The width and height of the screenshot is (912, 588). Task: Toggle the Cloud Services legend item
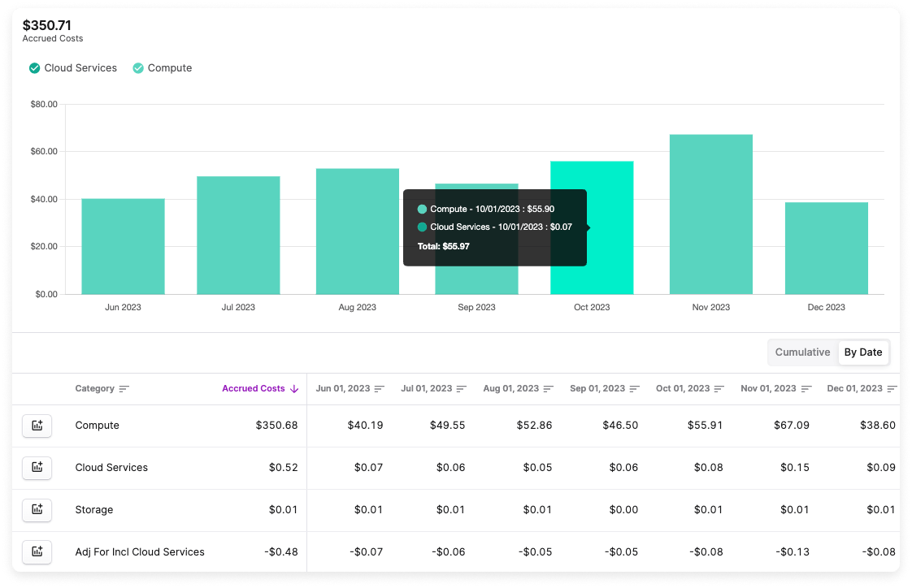(73, 68)
